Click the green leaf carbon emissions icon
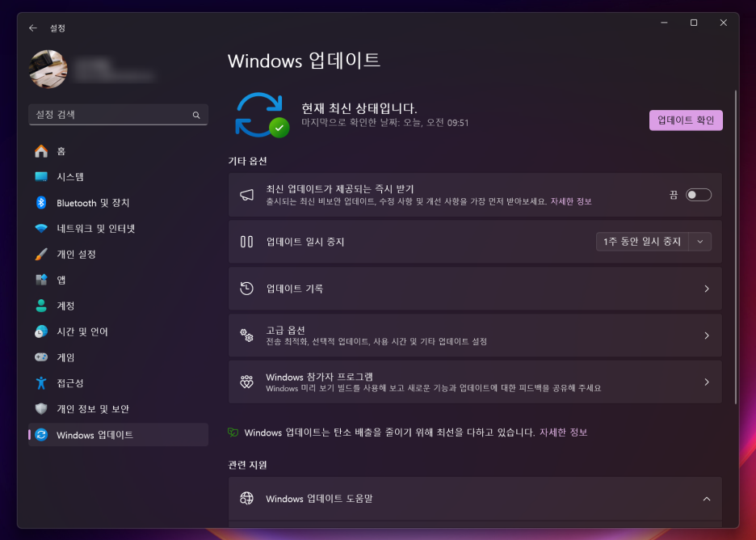 tap(233, 432)
